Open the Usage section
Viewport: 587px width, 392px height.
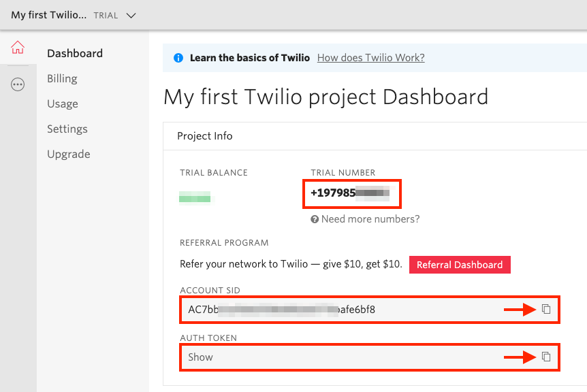63,103
